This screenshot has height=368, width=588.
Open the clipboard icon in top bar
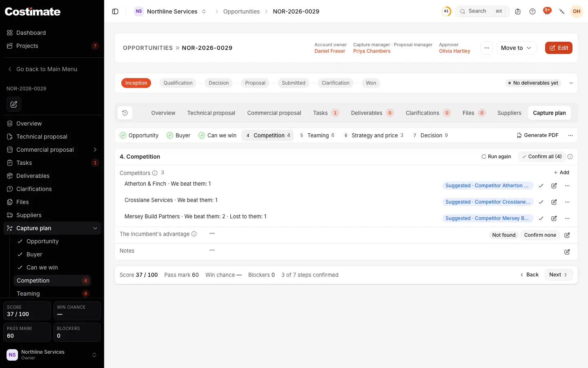click(518, 11)
